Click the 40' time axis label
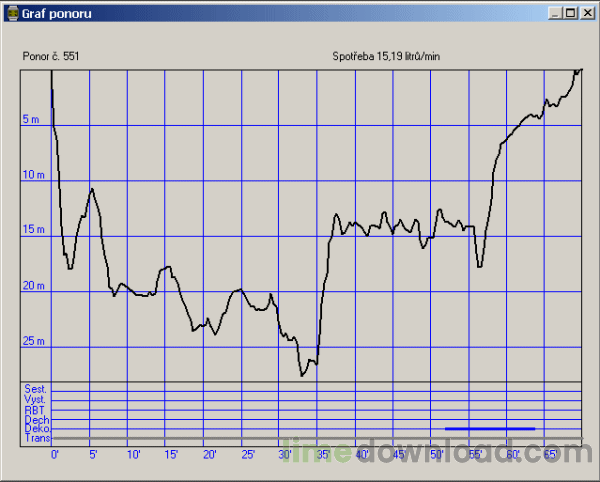600x482 pixels. [x=362, y=454]
